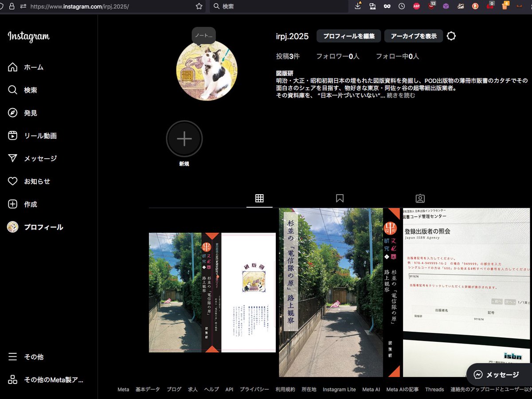Open フォロワー0人 list
This screenshot has width=532, height=399.
[338, 56]
